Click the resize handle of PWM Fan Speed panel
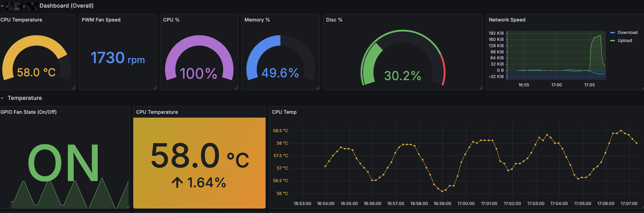This screenshot has height=213, width=644. tap(155, 88)
